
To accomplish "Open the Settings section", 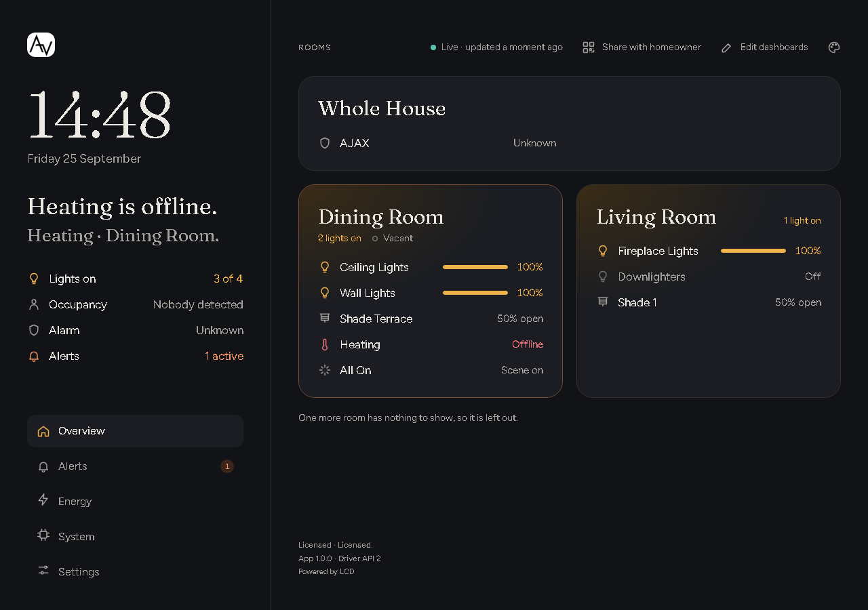I will coord(135,572).
